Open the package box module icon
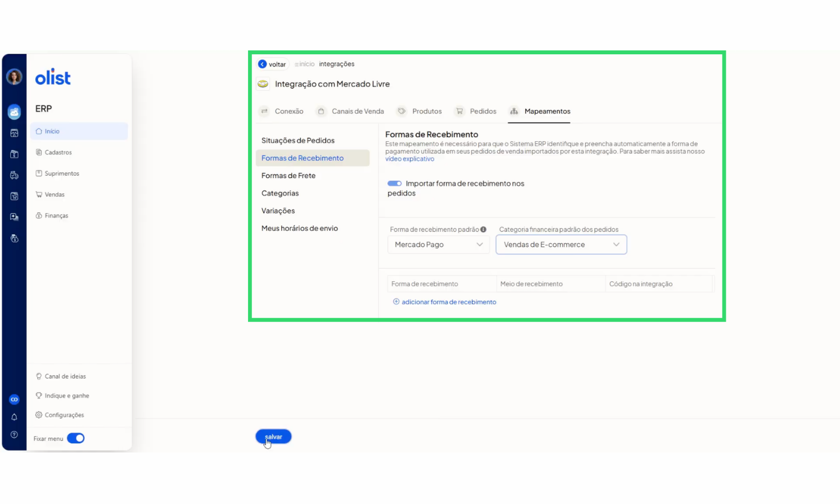Image resolution: width=840 pixels, height=504 pixels. (14, 154)
